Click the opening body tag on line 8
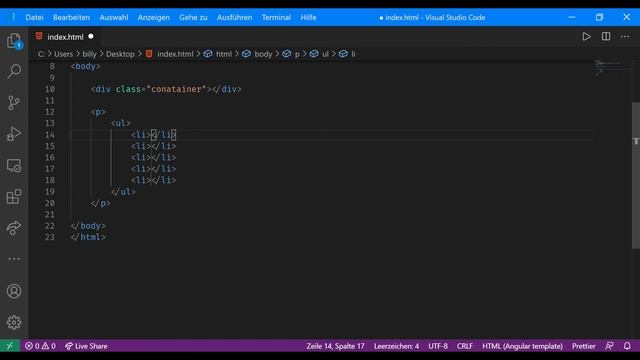The image size is (640, 360). (85, 66)
